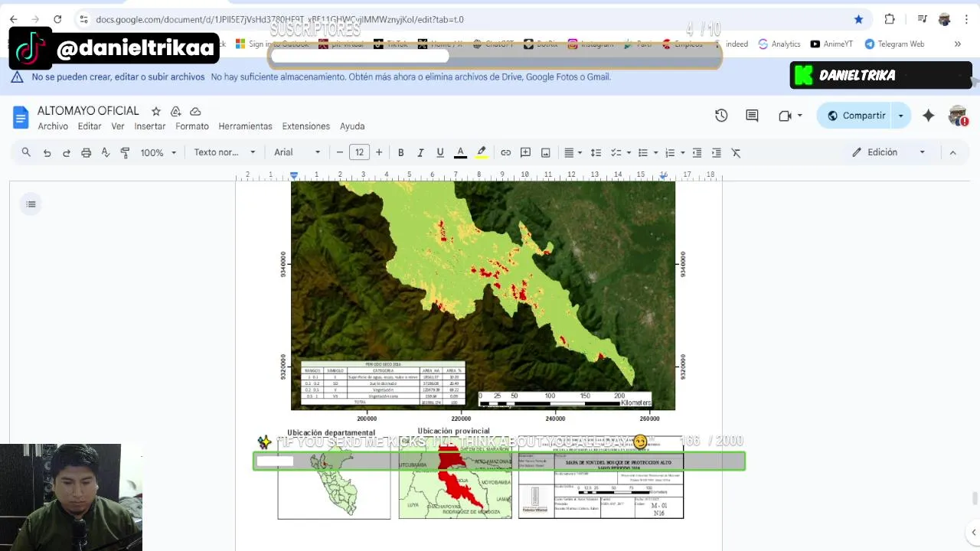The width and height of the screenshot is (980, 551).
Task: Open the Edición mode dropdown
Action: [889, 152]
